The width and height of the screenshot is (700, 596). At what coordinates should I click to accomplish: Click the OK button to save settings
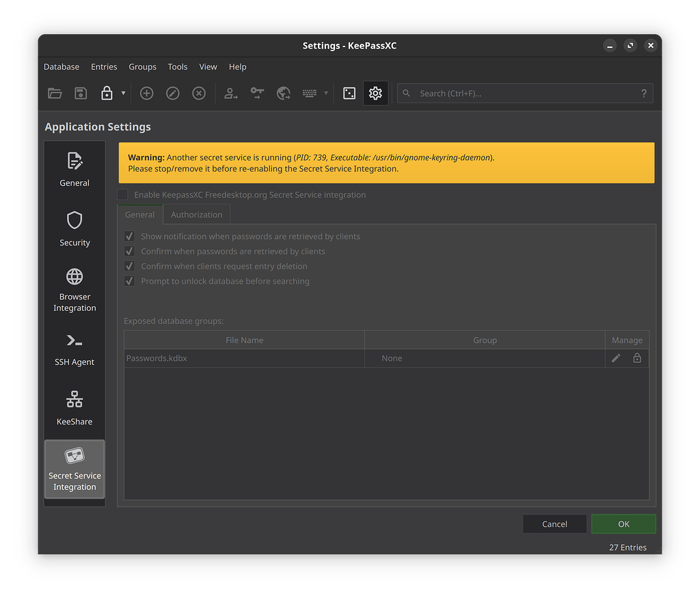click(623, 524)
